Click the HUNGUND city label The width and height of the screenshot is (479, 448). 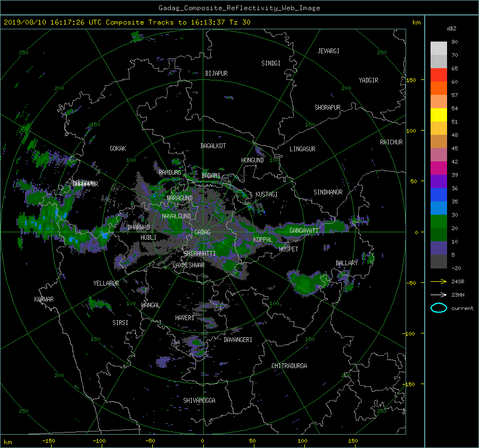(x=252, y=160)
